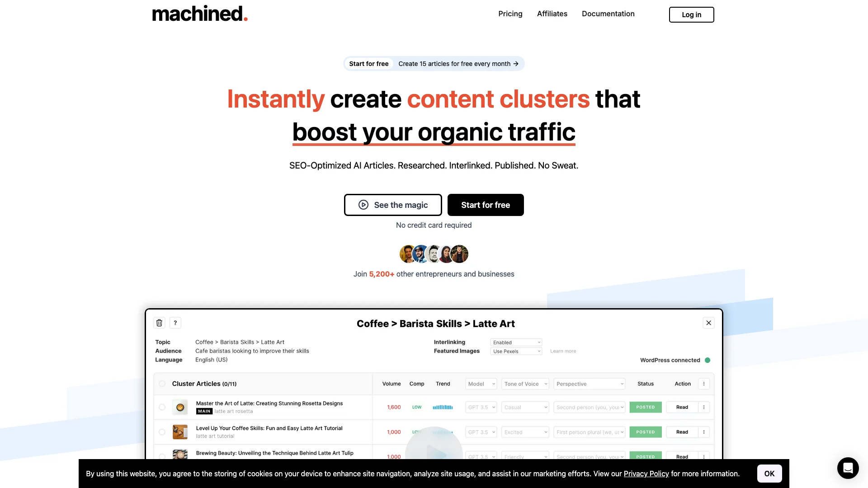Click the help/question mark icon
Image resolution: width=868 pixels, height=488 pixels.
[x=175, y=322]
